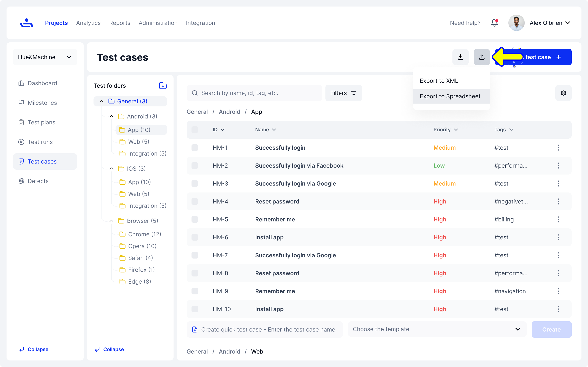Image resolution: width=588 pixels, height=367 pixels.
Task: Click the Filters button
Action: pyautogui.click(x=343, y=93)
